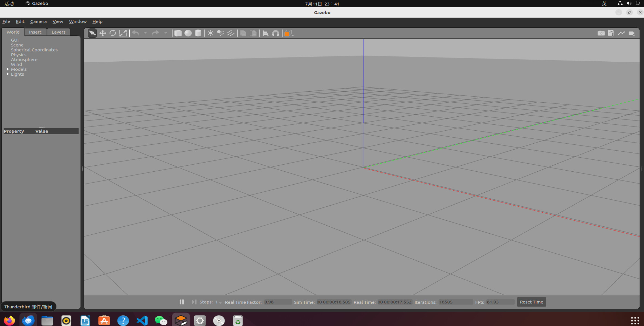Open WeChat from the dock
This screenshot has width=644, height=326.
[x=161, y=320]
